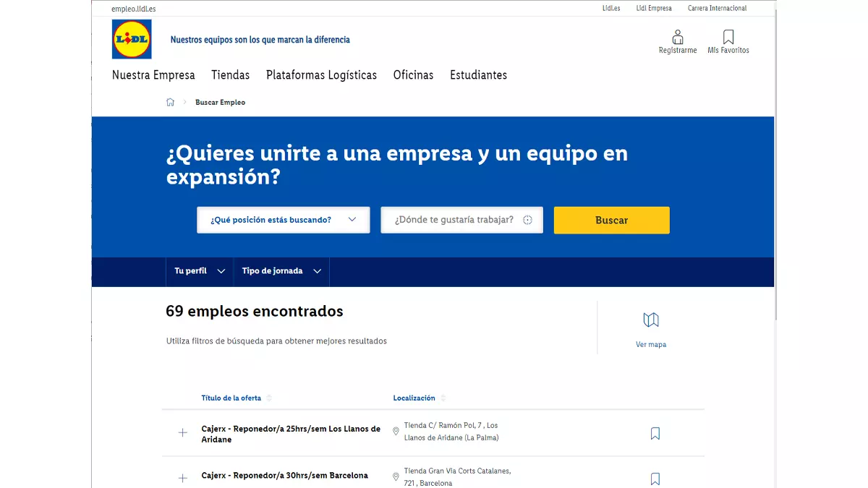Image resolution: width=868 pixels, height=488 pixels.
Task: Open Cajerx - Reponedor/a 25hrs/sem Los Llanos job title
Action: 291,434
